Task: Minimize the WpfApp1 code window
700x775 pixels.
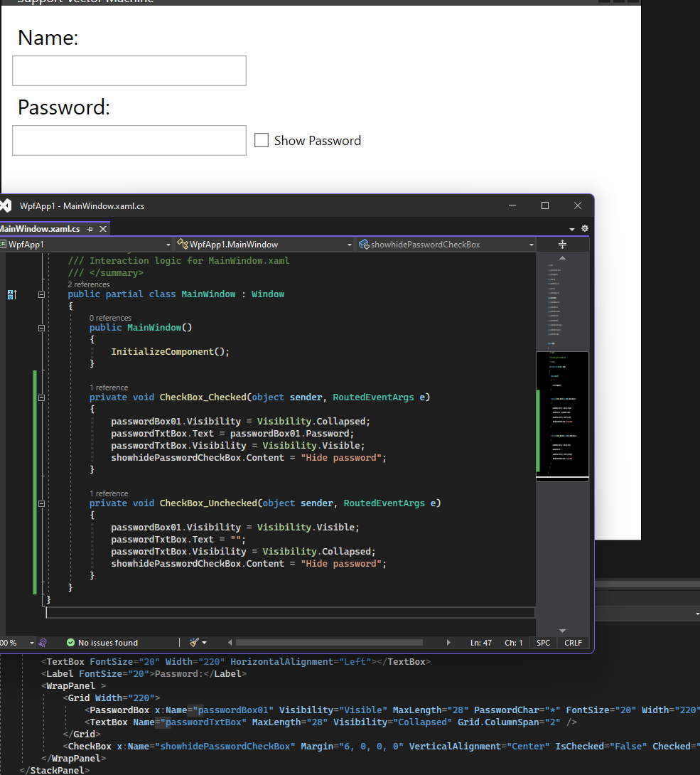Action: coord(512,205)
